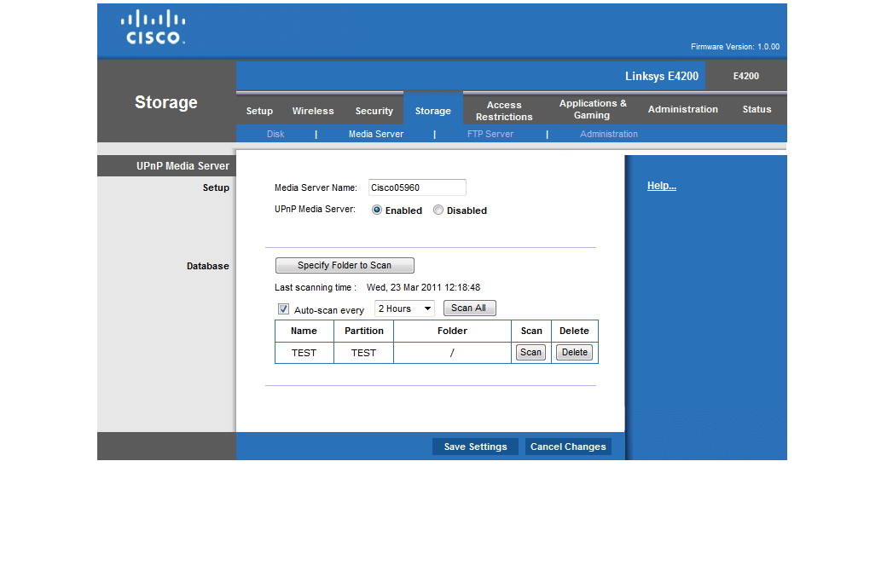Scan the TEST folder row
This screenshot has width=887, height=588.
[530, 353]
